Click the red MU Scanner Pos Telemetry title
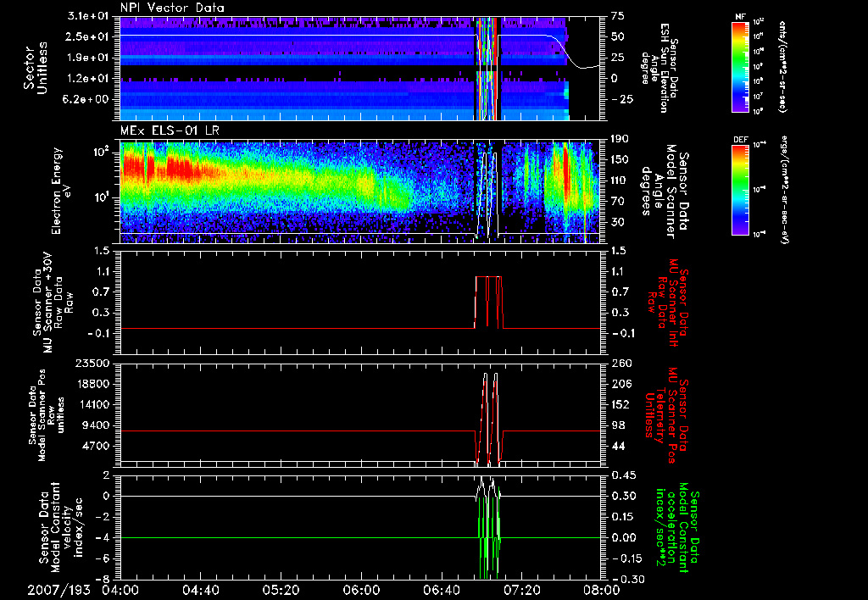 tap(667, 415)
